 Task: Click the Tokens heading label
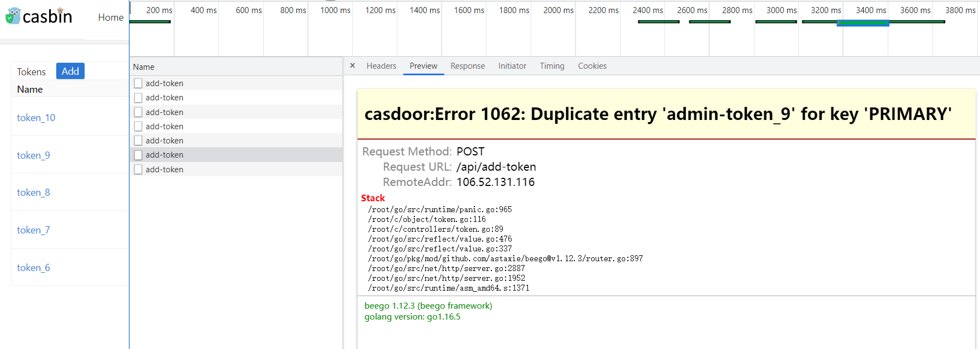click(x=31, y=72)
